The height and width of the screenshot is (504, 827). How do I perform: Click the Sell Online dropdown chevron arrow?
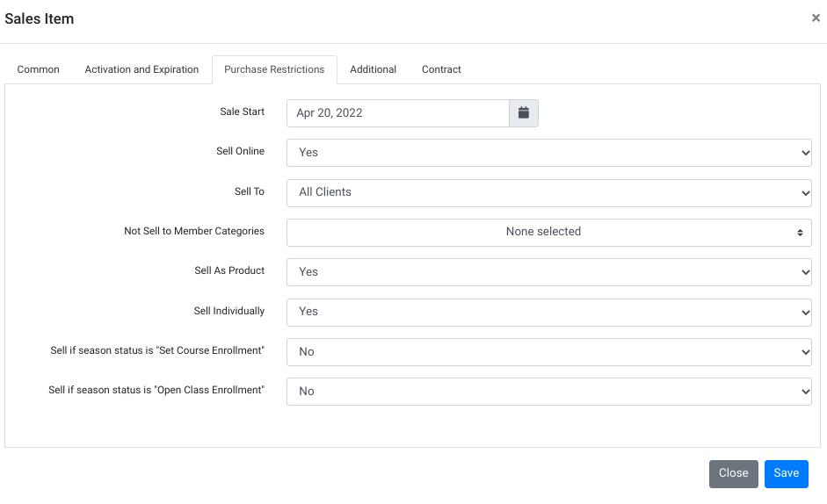coord(805,153)
